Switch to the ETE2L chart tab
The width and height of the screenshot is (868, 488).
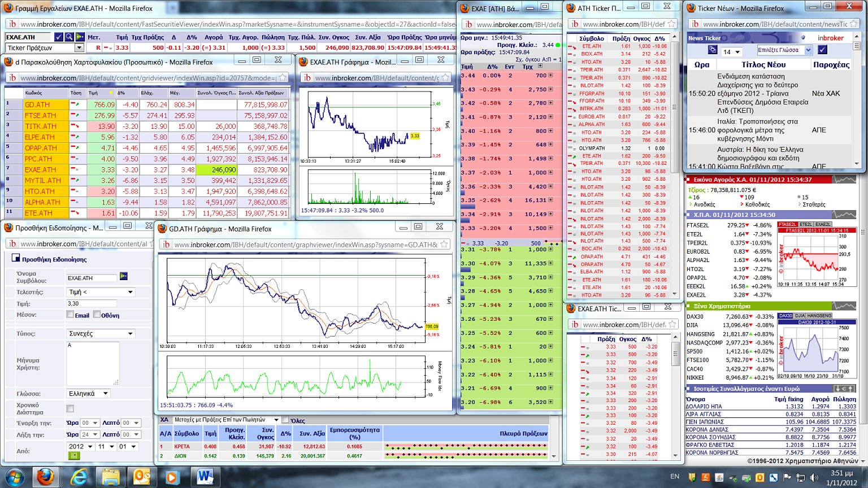[x=806, y=224]
